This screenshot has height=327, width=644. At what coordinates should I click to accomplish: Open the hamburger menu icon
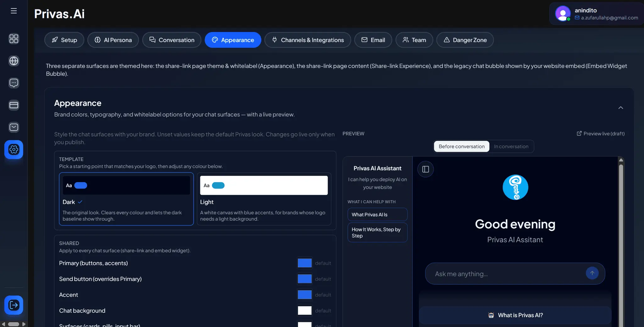tap(14, 11)
